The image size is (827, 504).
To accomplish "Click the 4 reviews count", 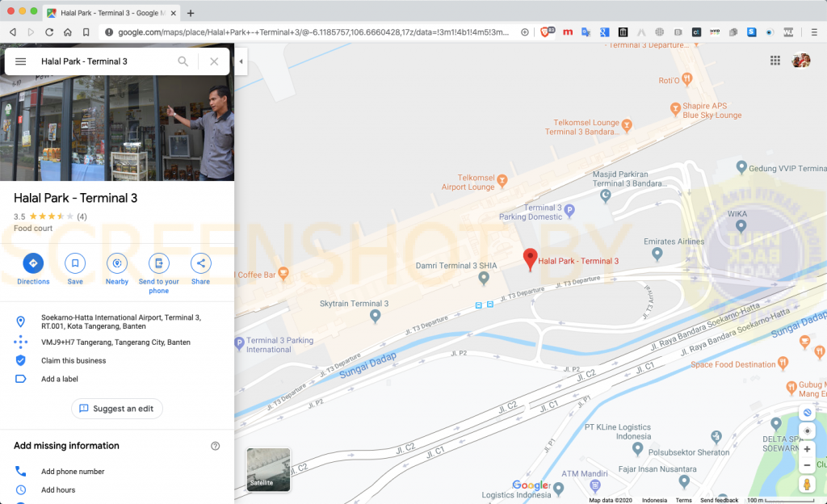I will coord(82,216).
